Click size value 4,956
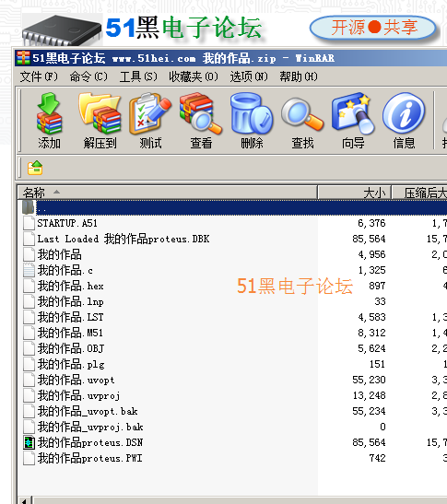This screenshot has height=504, width=447. click(x=371, y=254)
